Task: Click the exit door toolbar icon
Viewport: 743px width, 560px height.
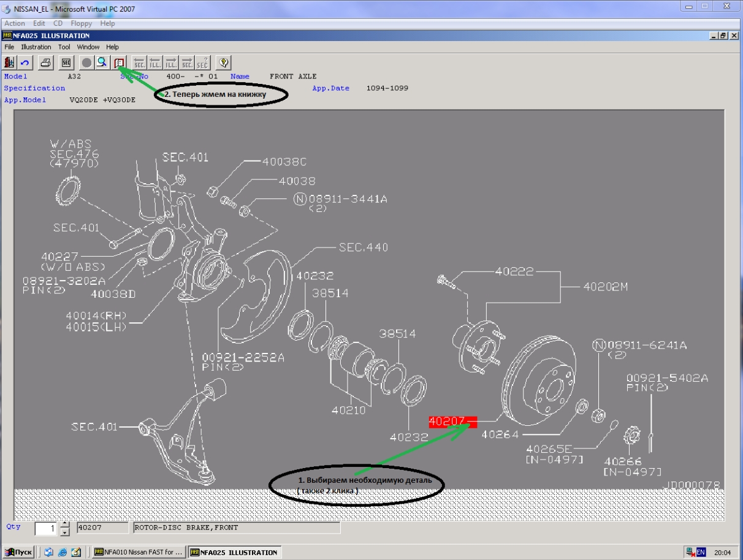Action: point(10,62)
